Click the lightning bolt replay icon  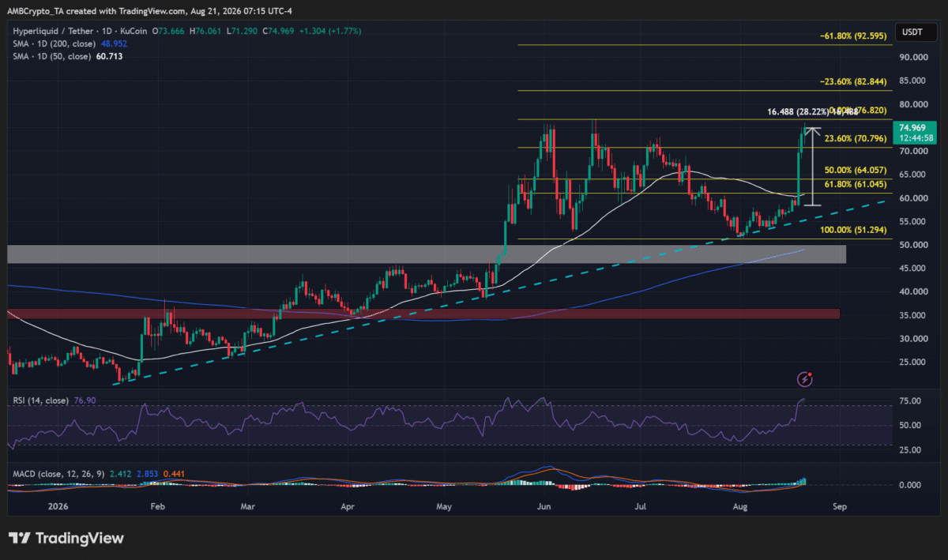[x=807, y=380]
